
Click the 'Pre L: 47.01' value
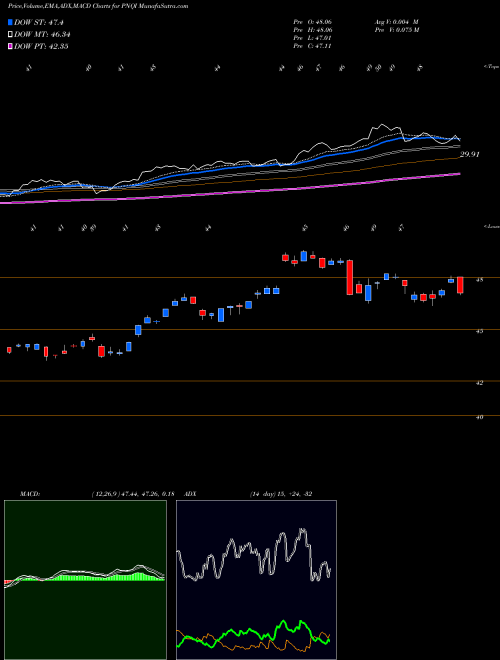[x=312, y=38]
